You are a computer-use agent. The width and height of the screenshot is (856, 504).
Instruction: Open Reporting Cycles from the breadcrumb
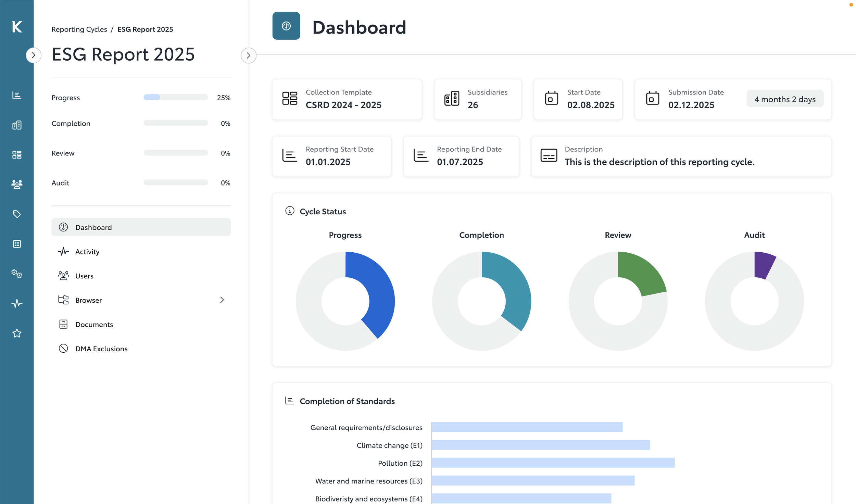pyautogui.click(x=79, y=29)
